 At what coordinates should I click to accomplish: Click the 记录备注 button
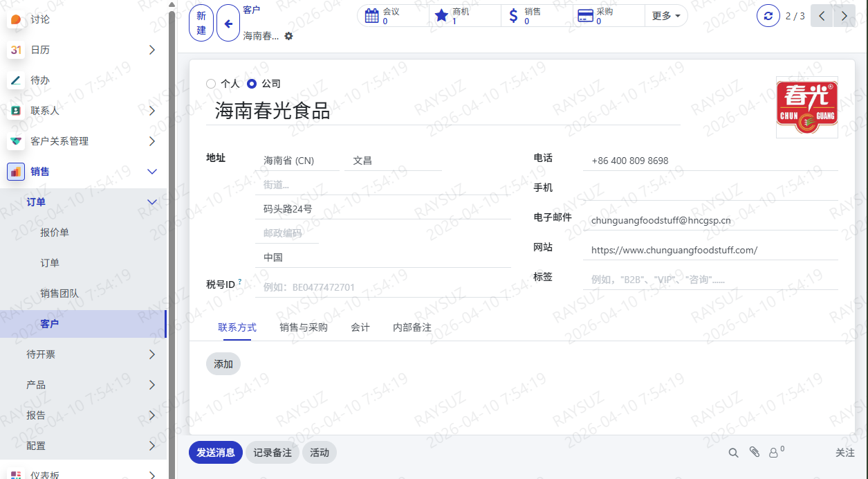tap(273, 453)
